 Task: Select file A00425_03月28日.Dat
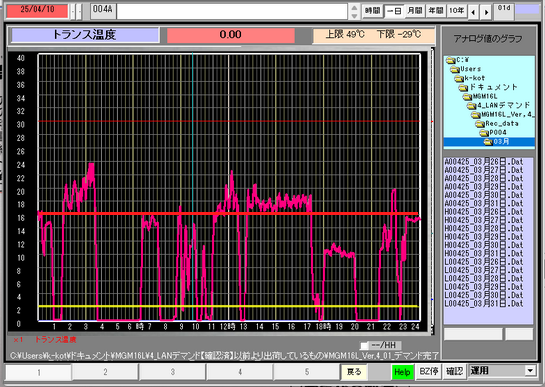coord(484,179)
